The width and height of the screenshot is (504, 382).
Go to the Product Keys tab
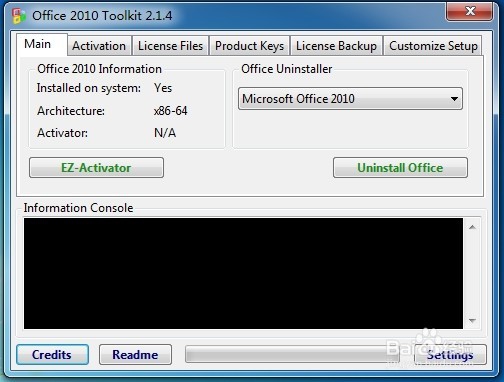pyautogui.click(x=249, y=46)
